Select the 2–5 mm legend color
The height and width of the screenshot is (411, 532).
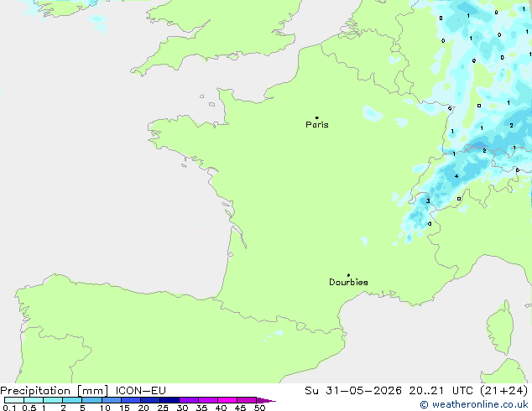pos(72,400)
